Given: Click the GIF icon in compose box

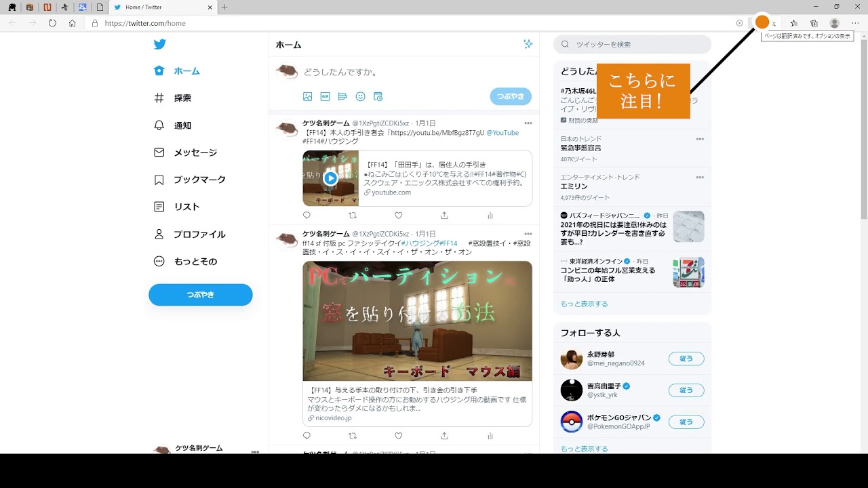Looking at the screenshot, I should 325,97.
